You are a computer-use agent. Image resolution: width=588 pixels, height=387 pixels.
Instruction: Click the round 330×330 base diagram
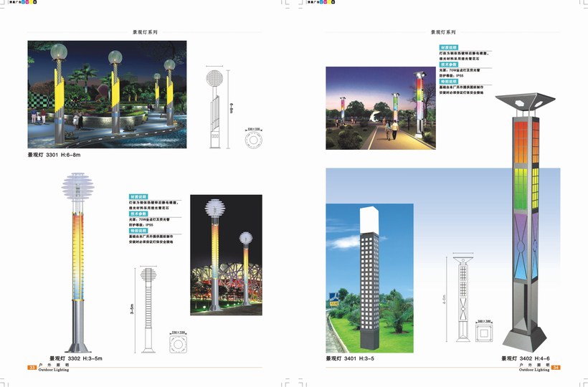(255, 140)
